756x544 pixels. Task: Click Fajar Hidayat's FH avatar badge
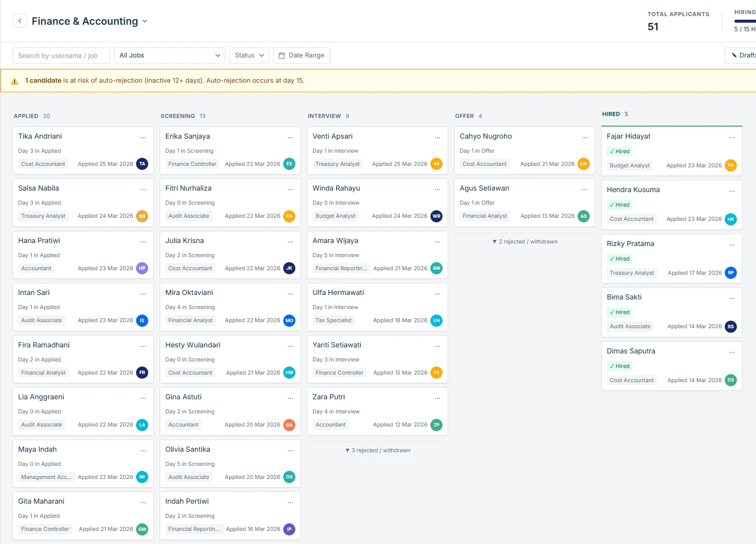point(731,165)
